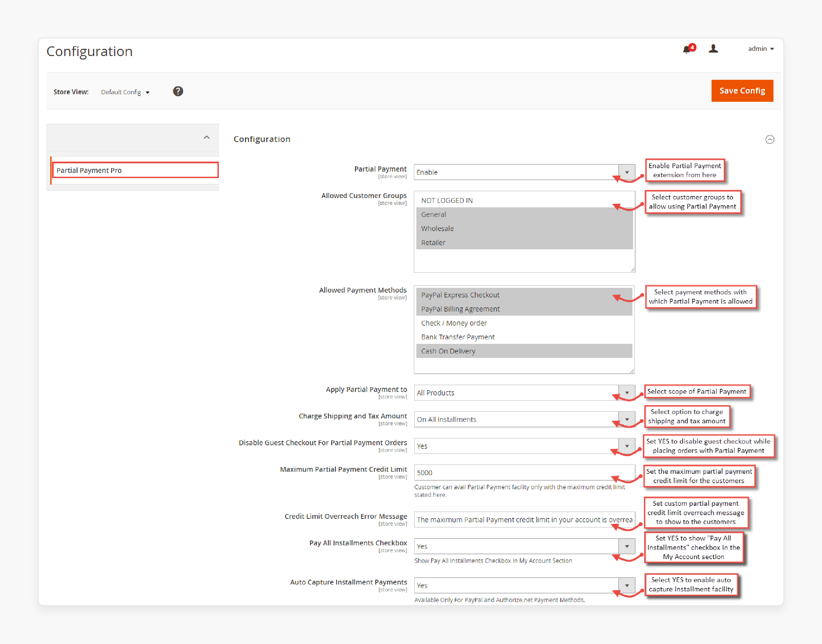The height and width of the screenshot is (644, 822).
Task: Collapse the left sidebar section chevron
Action: [x=206, y=138]
